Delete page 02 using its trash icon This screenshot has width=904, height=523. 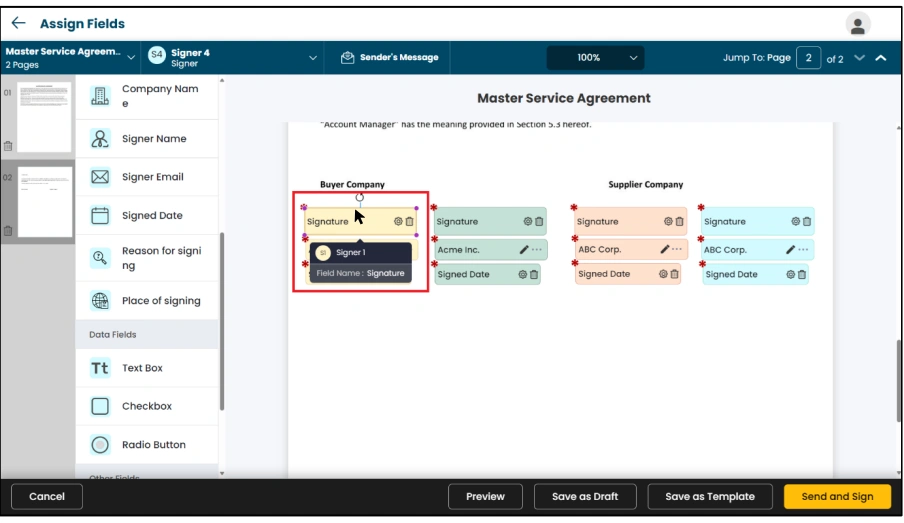pos(8,231)
